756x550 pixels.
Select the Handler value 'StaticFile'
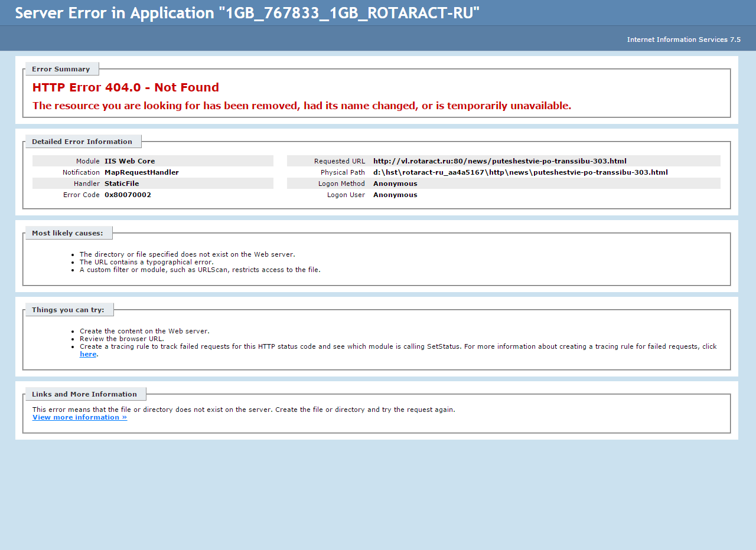122,184
